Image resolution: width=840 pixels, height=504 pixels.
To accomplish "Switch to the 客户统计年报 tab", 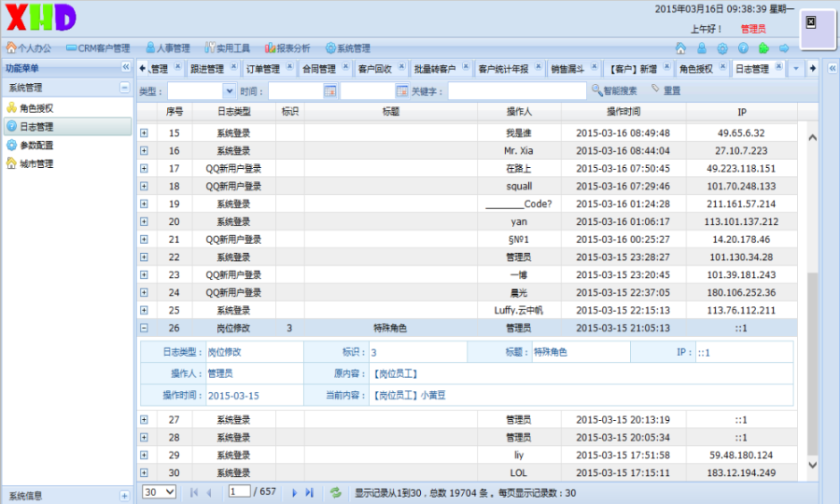I will 502,68.
